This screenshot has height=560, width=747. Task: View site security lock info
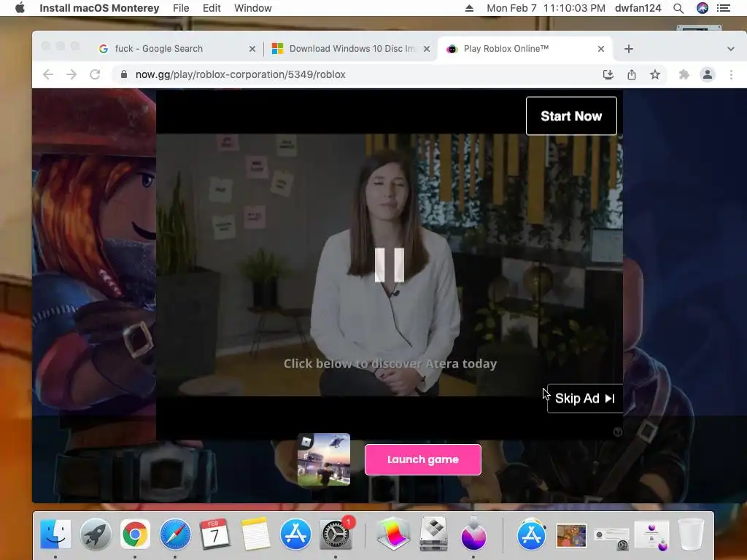(124, 74)
